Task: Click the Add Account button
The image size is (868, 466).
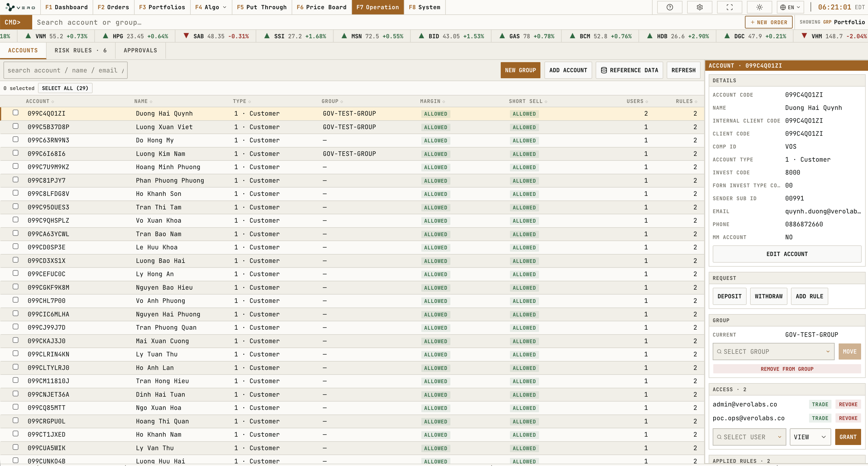Action: click(x=568, y=70)
